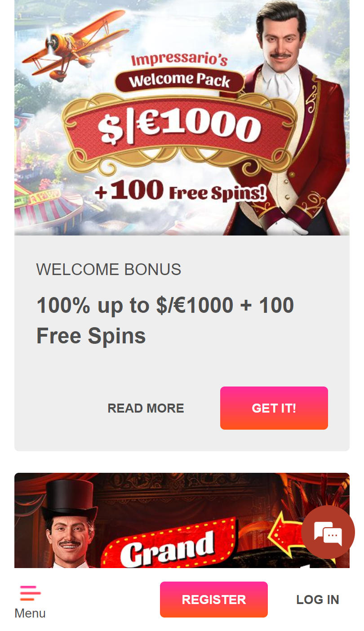364x631 pixels.
Task: Tap the $|€1000 gold ribbon badge
Action: click(179, 129)
